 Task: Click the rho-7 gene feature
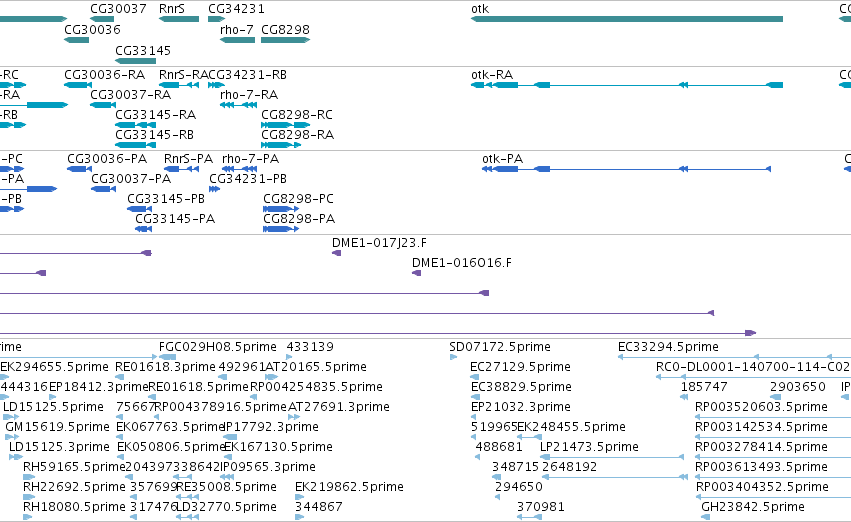coord(238,40)
